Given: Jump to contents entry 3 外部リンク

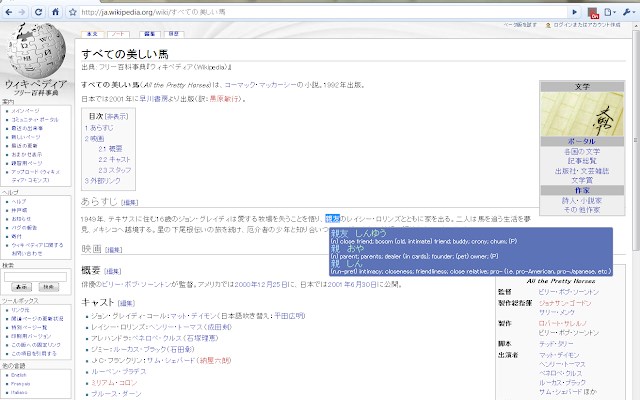Looking at the screenshot, I should 102,181.
